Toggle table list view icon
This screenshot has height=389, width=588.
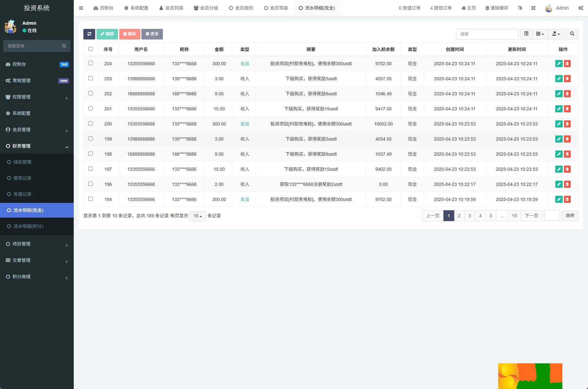click(526, 34)
